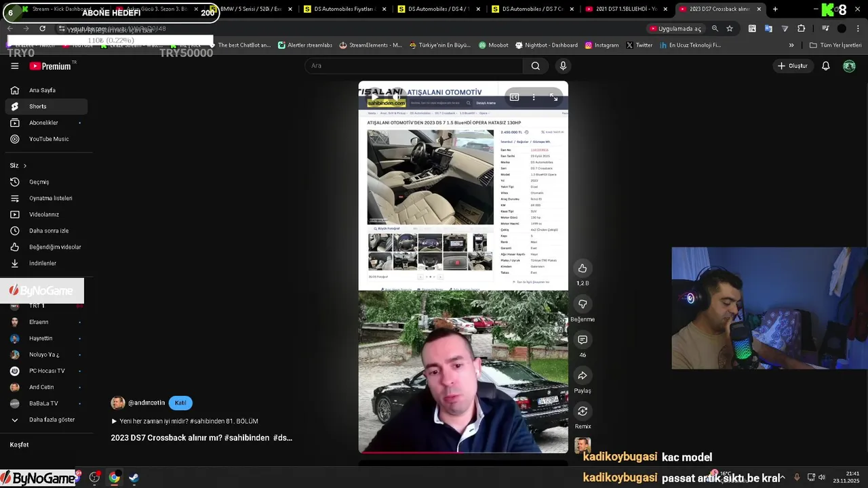Like the Short (1,2 B)
Viewport: 868px width, 488px height.
(583, 268)
